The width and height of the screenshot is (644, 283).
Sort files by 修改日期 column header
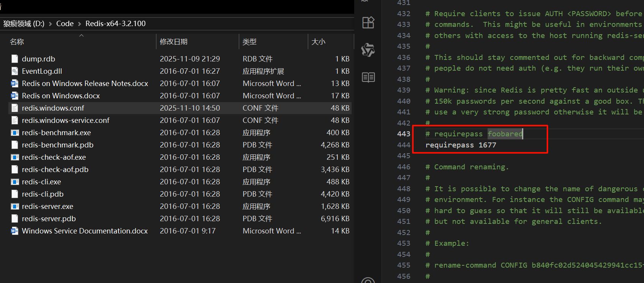point(174,42)
